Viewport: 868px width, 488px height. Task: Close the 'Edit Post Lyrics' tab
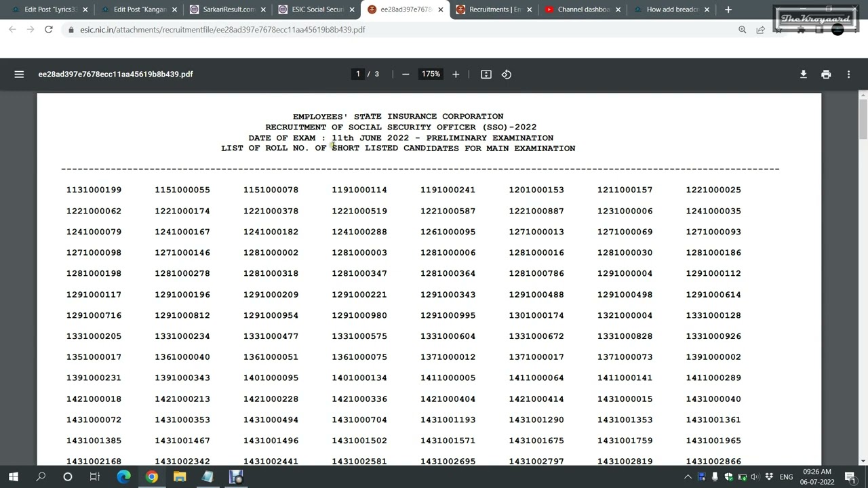(85, 9)
